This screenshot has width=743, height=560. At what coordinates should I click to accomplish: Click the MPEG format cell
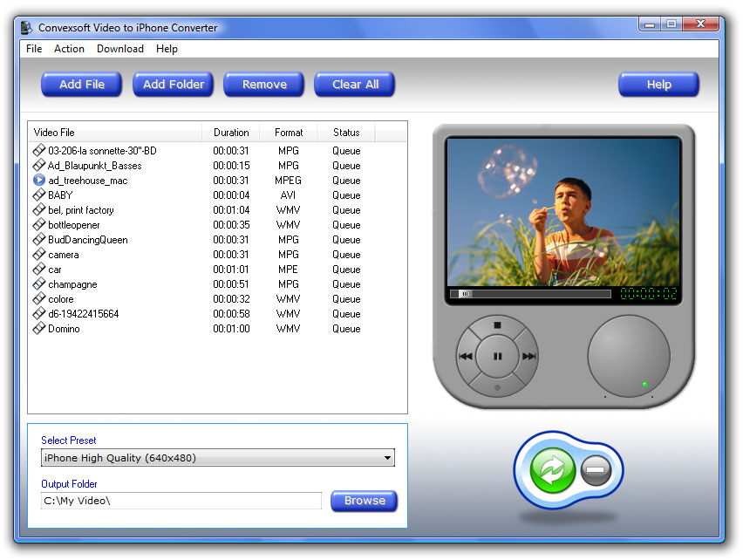(x=288, y=181)
